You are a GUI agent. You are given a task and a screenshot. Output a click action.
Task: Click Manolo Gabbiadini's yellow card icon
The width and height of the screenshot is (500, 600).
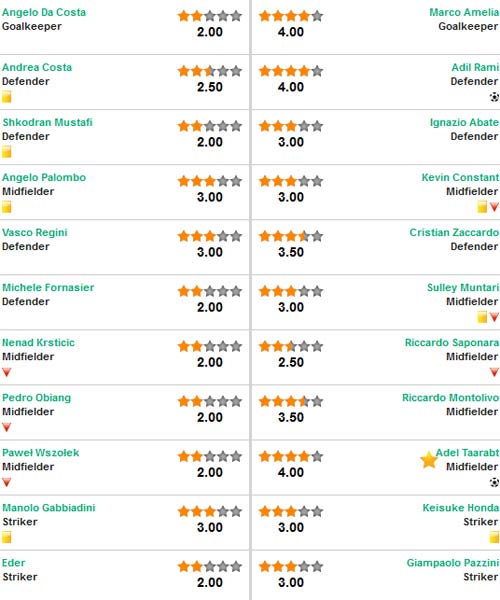coord(7,537)
